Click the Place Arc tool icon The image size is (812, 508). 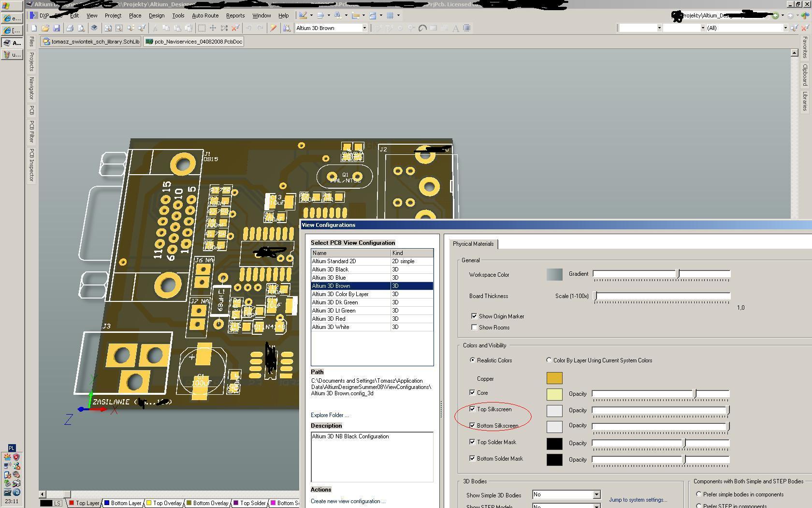422,28
